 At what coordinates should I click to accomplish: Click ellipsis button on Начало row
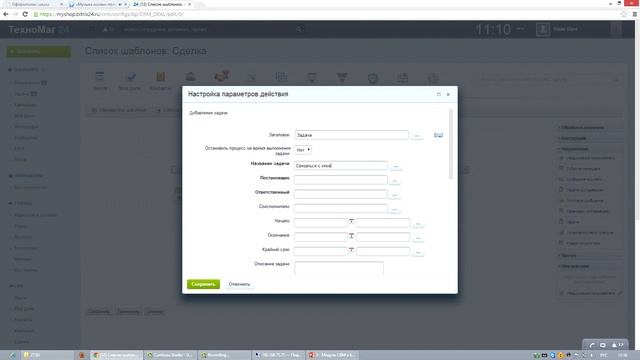pyautogui.click(x=418, y=223)
